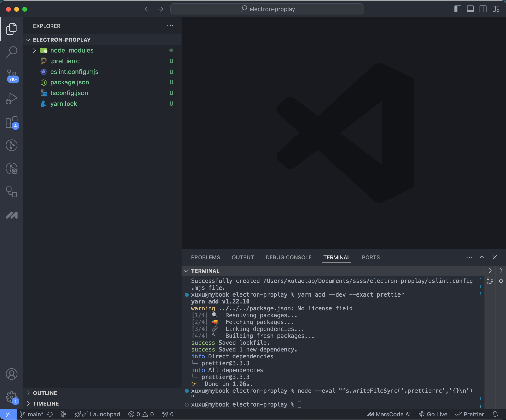Viewport: 506px width, 420px height.
Task: Click the main* branch in status bar
Action: (31, 414)
